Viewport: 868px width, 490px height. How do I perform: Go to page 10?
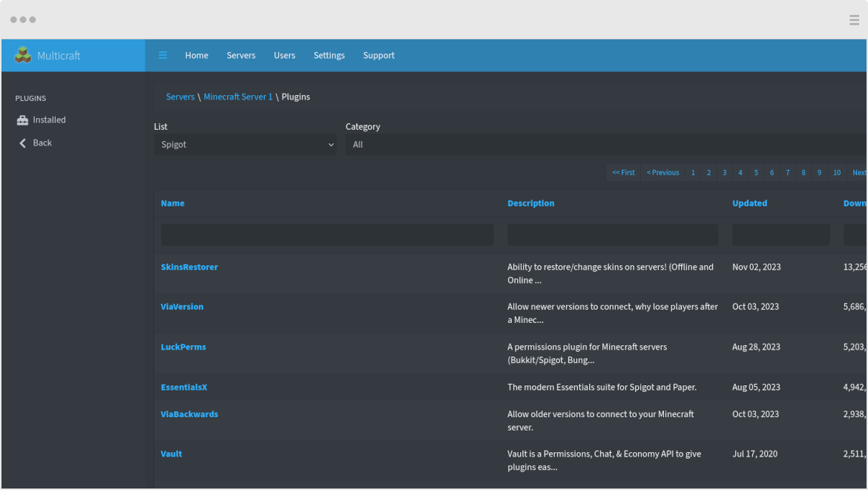pos(836,173)
